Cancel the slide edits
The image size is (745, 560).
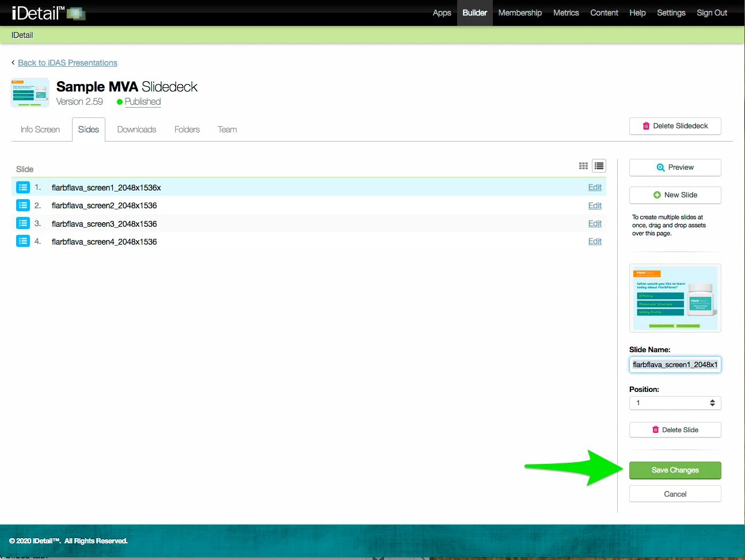click(x=675, y=494)
